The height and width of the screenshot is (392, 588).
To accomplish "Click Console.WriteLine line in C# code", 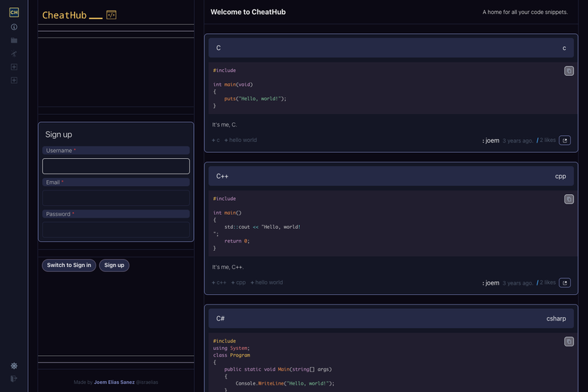I will 284,383.
